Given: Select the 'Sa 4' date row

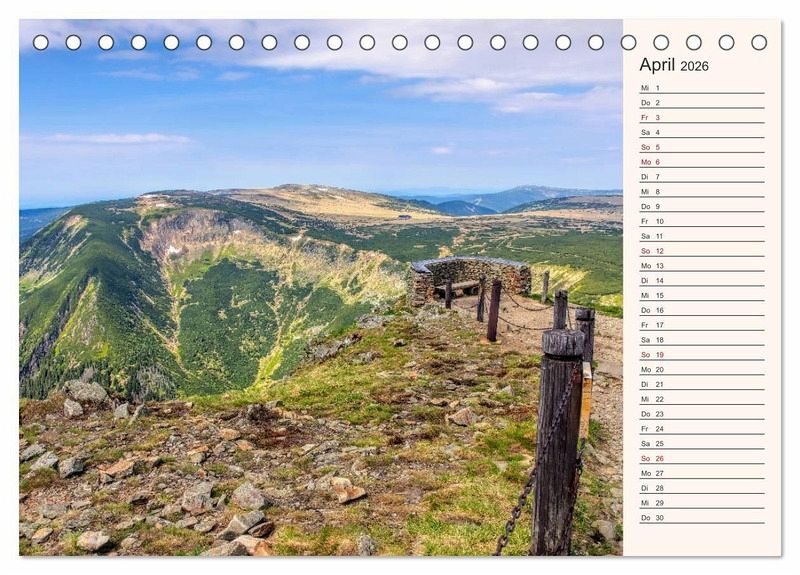Looking at the screenshot, I should [x=702, y=132].
